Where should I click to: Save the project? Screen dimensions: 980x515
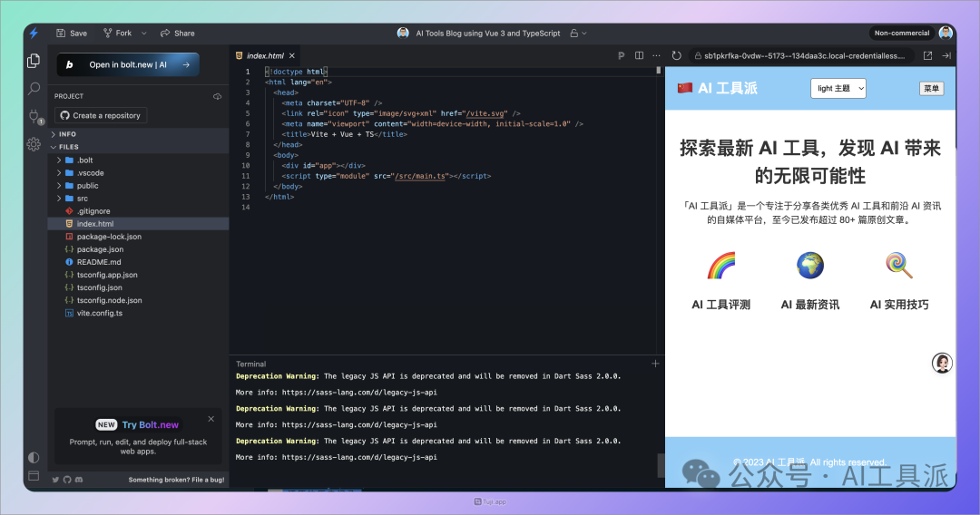(72, 33)
